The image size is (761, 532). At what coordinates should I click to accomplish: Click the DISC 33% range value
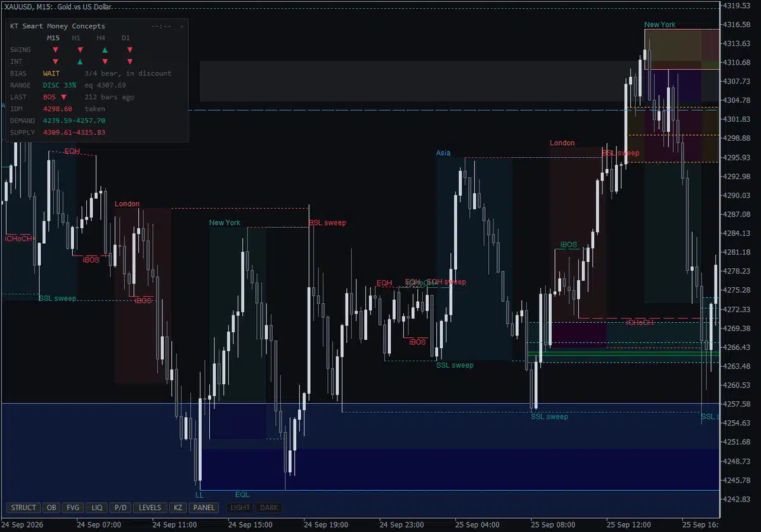tap(60, 85)
